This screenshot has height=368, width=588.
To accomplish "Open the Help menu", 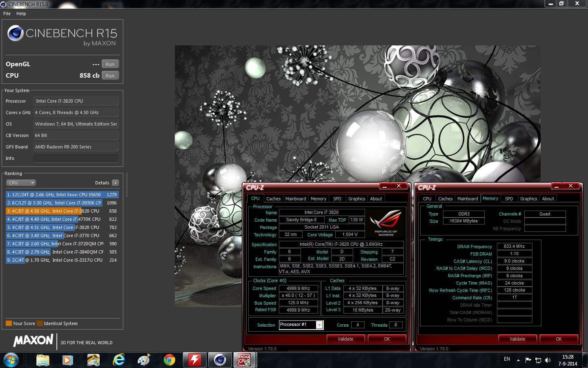I will point(21,13).
